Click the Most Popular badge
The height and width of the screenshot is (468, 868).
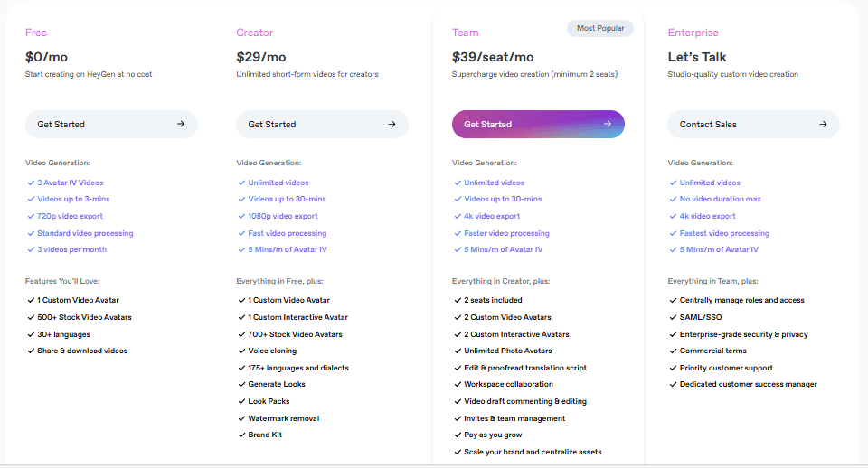click(x=600, y=28)
